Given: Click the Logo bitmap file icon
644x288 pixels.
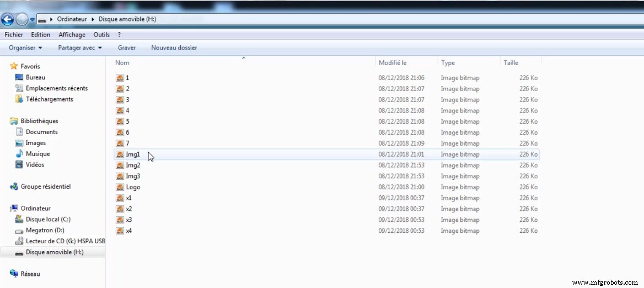Looking at the screenshot, I should [x=120, y=187].
